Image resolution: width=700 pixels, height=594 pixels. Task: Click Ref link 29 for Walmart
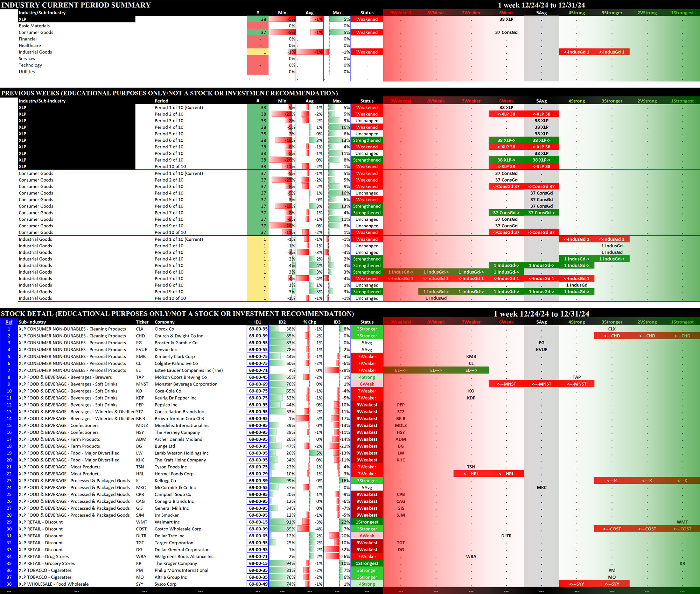coord(9,522)
